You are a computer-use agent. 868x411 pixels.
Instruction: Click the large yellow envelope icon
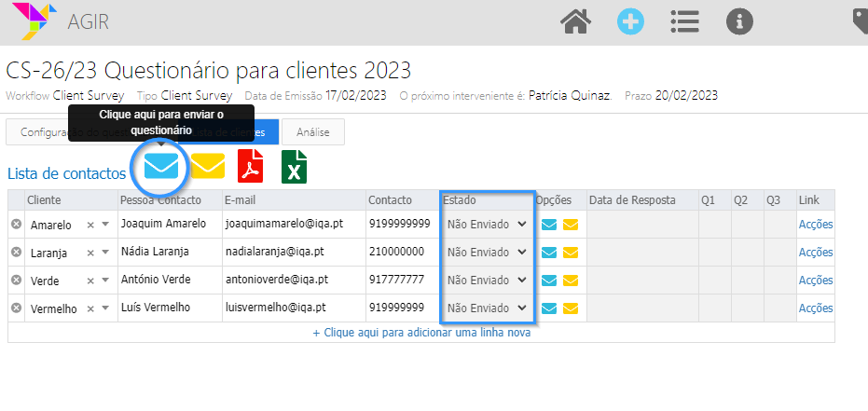coord(208,165)
